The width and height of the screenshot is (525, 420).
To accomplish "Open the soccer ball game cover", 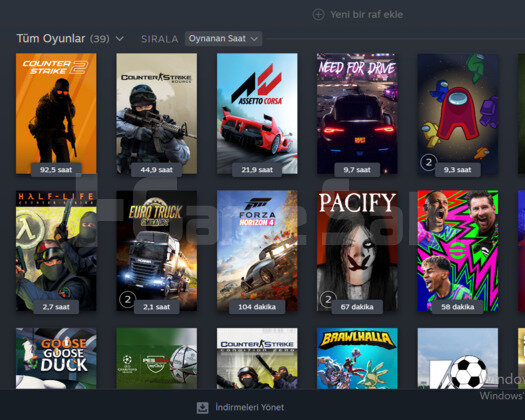I will pos(458,358).
